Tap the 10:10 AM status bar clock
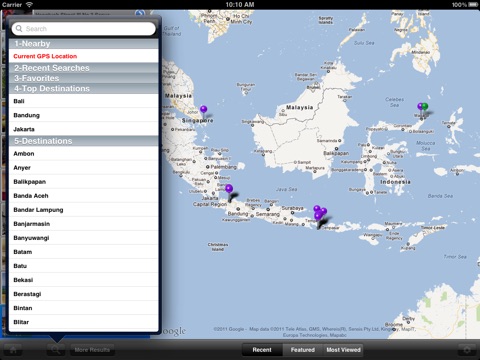The width and height of the screenshot is (480, 360). (240, 5)
